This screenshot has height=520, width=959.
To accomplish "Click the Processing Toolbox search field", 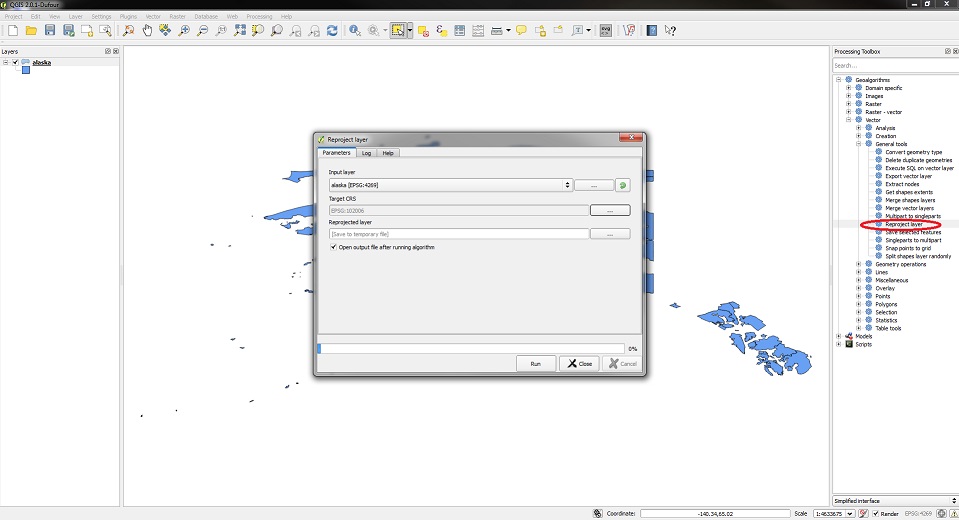I will pyautogui.click(x=895, y=65).
